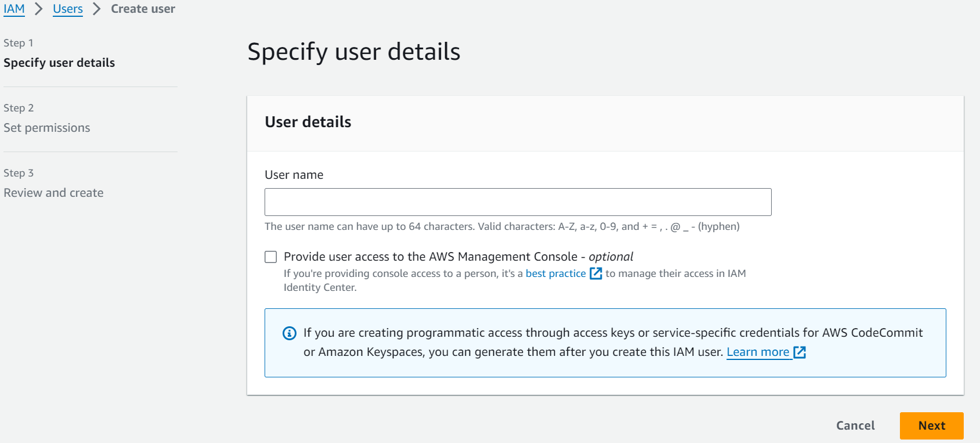980x443 pixels.
Task: Click the breadcrumb chevron after Users
Action: pos(97,9)
